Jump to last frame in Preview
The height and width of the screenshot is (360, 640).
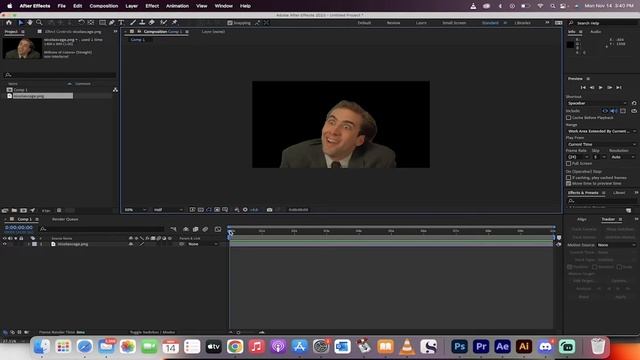[x=619, y=87]
